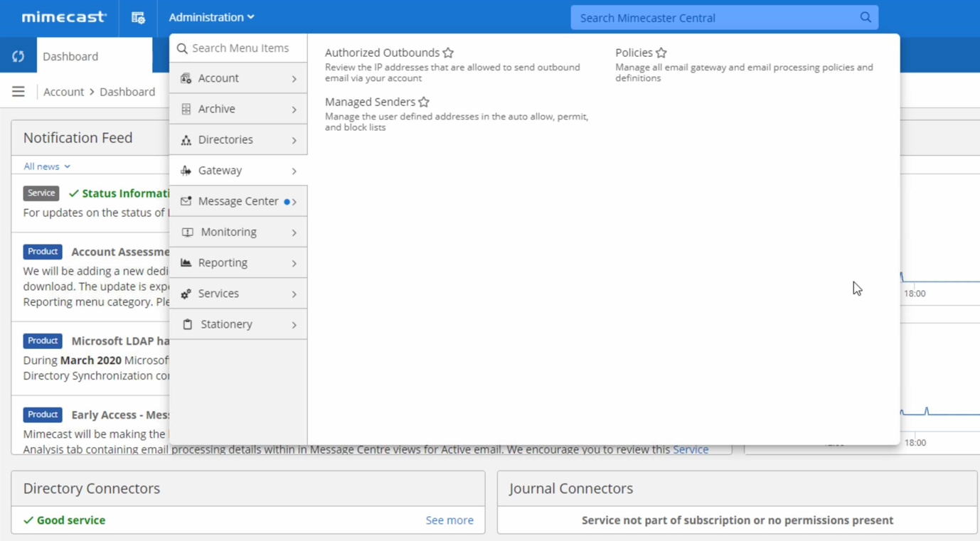This screenshot has height=541, width=980.
Task: Select the Message Center menu item
Action: pos(238,201)
